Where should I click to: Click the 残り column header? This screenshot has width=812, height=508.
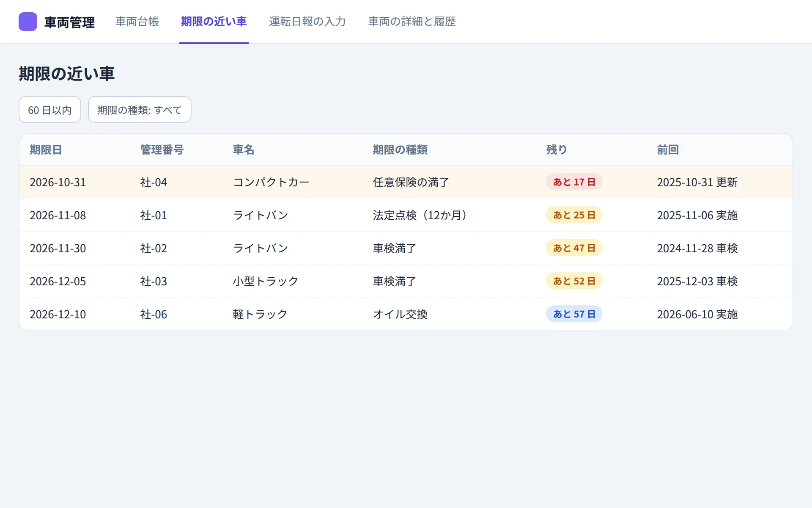[557, 149]
